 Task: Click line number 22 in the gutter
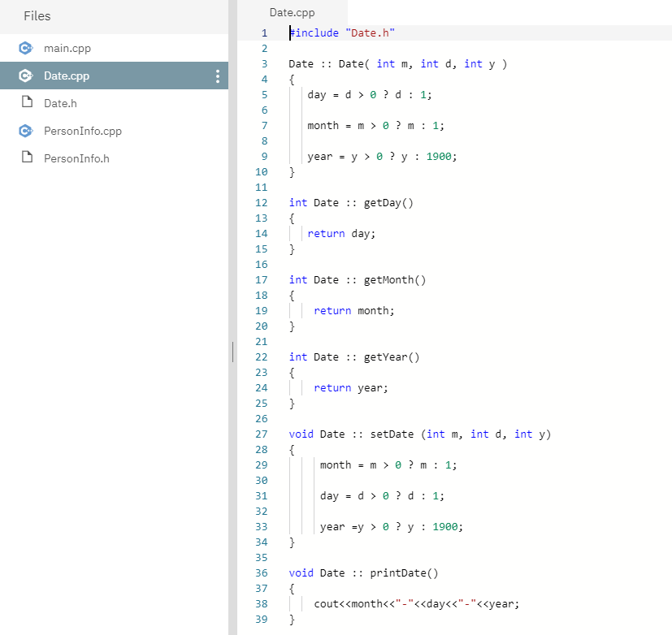pos(262,356)
